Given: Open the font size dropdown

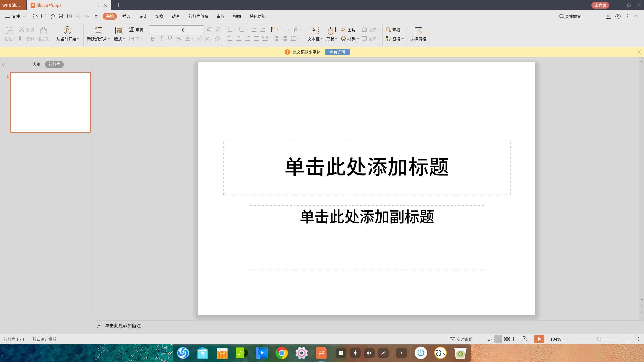Looking at the screenshot, I should point(202,29).
